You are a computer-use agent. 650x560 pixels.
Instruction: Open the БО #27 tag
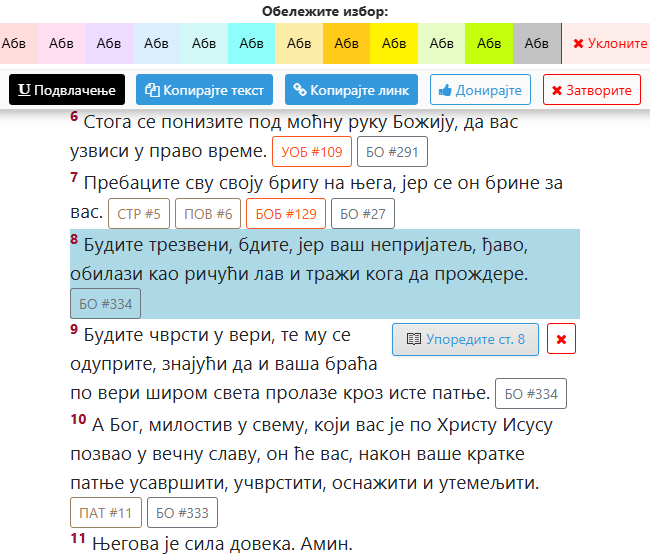[x=363, y=213]
